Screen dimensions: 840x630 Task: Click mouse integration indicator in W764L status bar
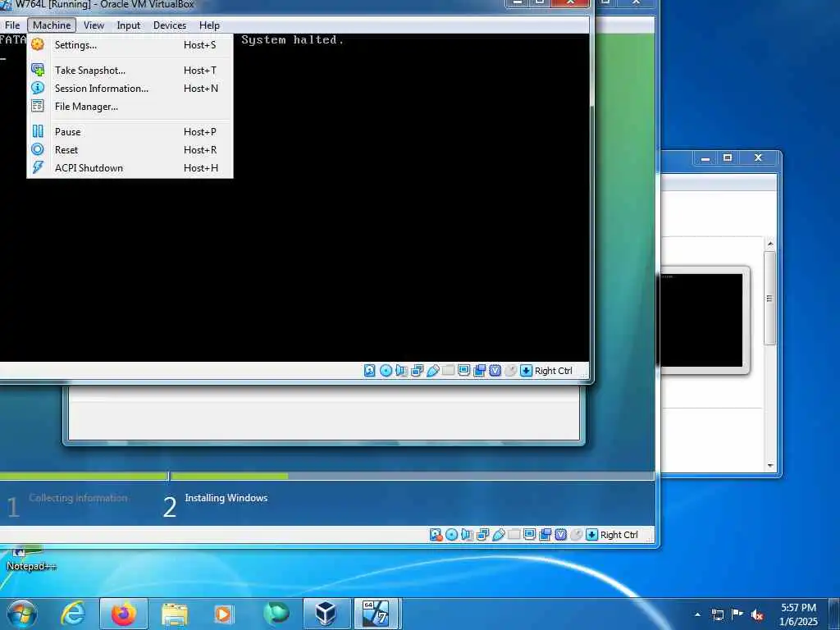point(510,371)
